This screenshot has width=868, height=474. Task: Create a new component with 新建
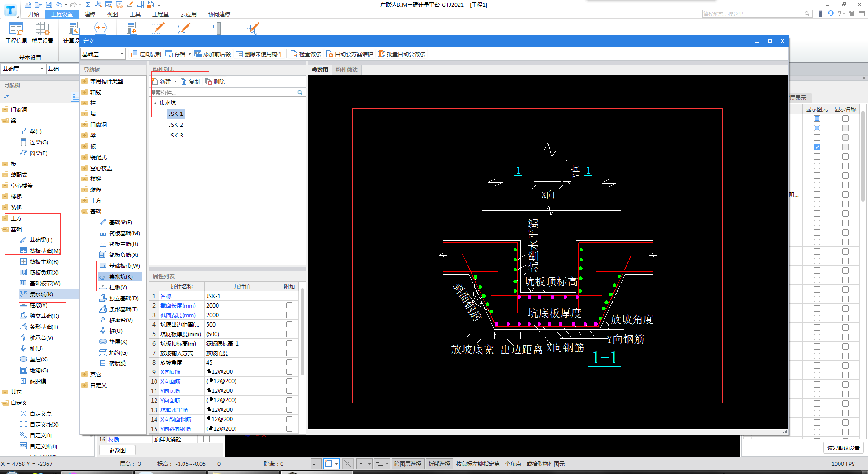(162, 81)
